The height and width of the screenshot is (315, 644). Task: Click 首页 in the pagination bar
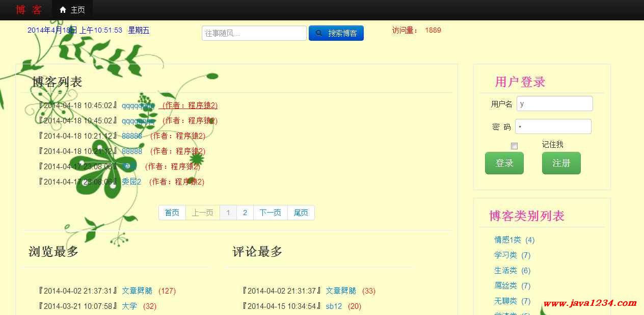click(x=172, y=213)
